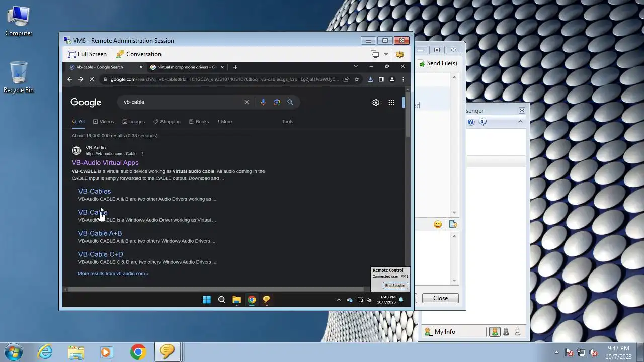
Task: Open Internet Explorer from host taskbar
Action: pyautogui.click(x=45, y=352)
